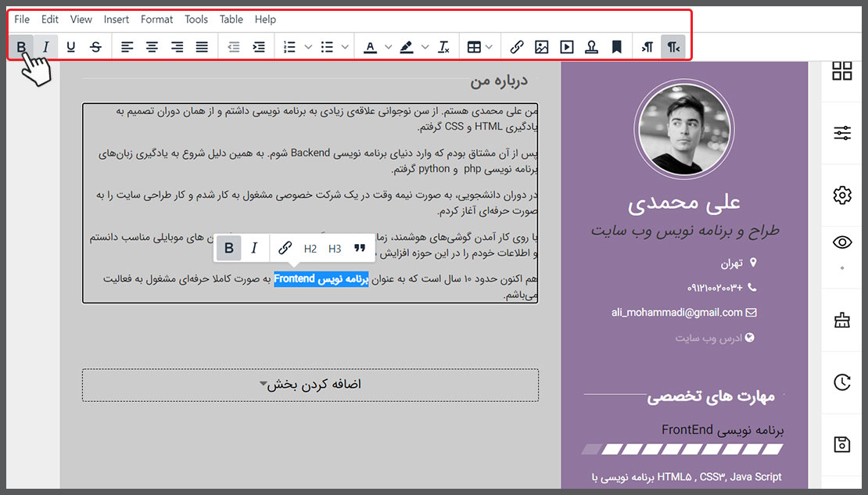Click the eye preview icon in right sidebar
Screen dimensions: 868x495
842,242
